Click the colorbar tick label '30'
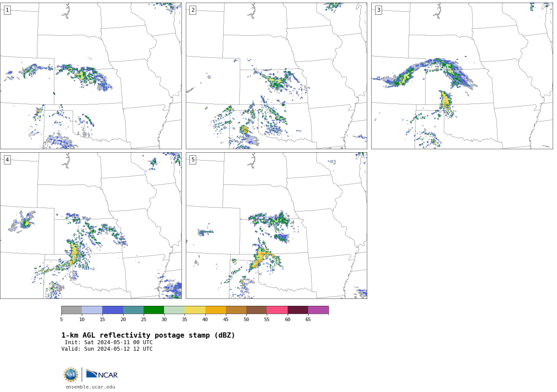The image size is (557, 392). point(164,320)
